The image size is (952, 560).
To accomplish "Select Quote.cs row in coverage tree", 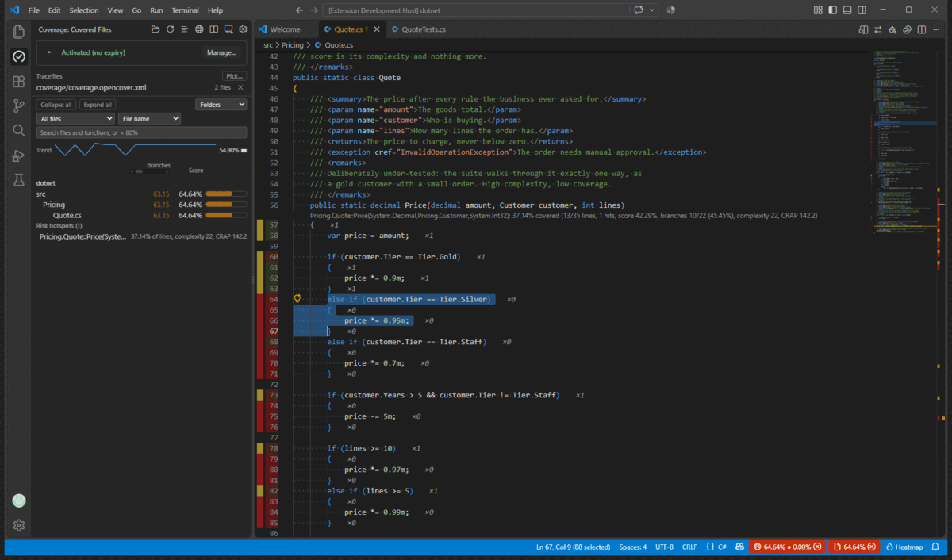I will coord(141,215).
